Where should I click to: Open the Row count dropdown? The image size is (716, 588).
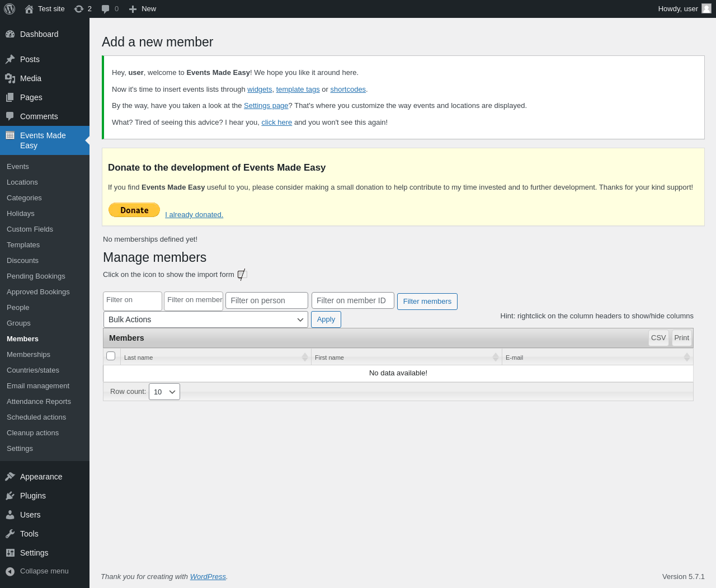tap(164, 392)
